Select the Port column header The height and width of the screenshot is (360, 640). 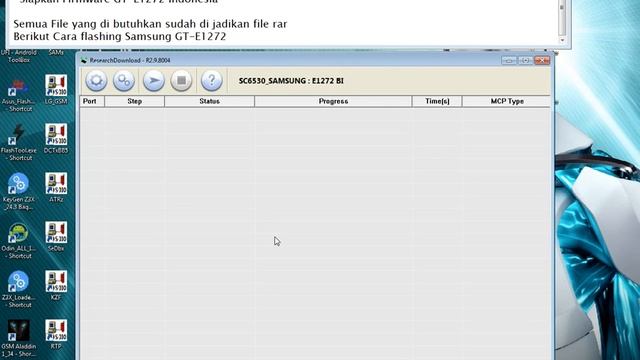(x=92, y=101)
